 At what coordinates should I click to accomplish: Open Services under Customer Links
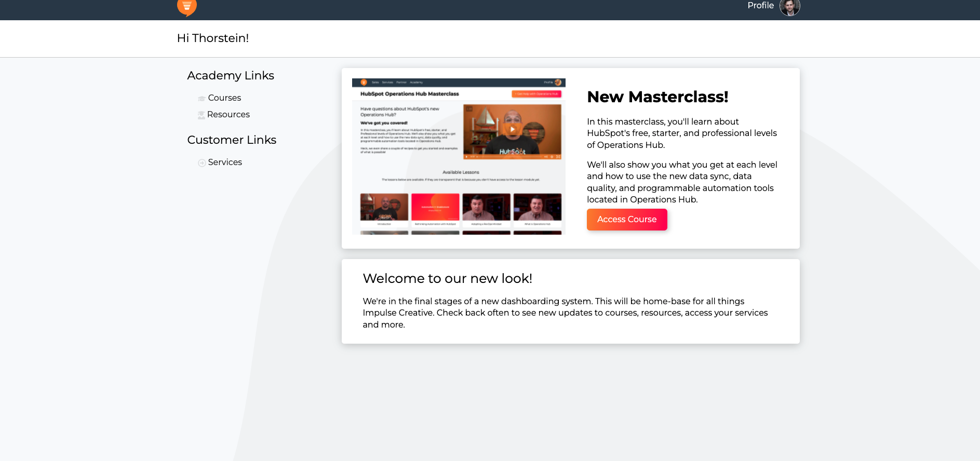[225, 162]
